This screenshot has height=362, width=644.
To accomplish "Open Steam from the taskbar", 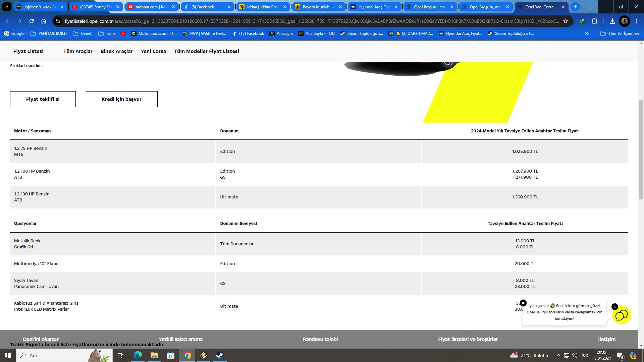I will (220, 355).
